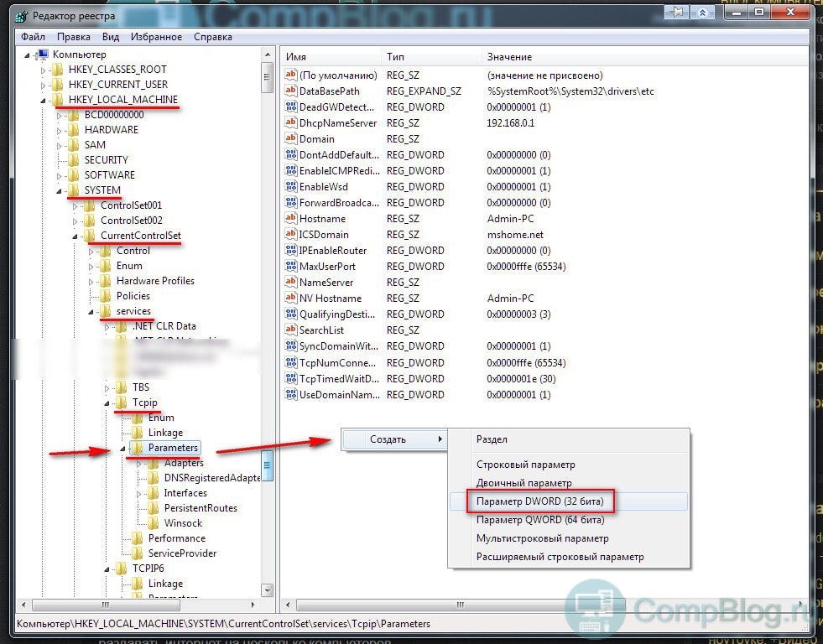Screen dimensions: 823x644
Task: Click tree pane horizontal scrollbar thumb
Action: pos(106,605)
